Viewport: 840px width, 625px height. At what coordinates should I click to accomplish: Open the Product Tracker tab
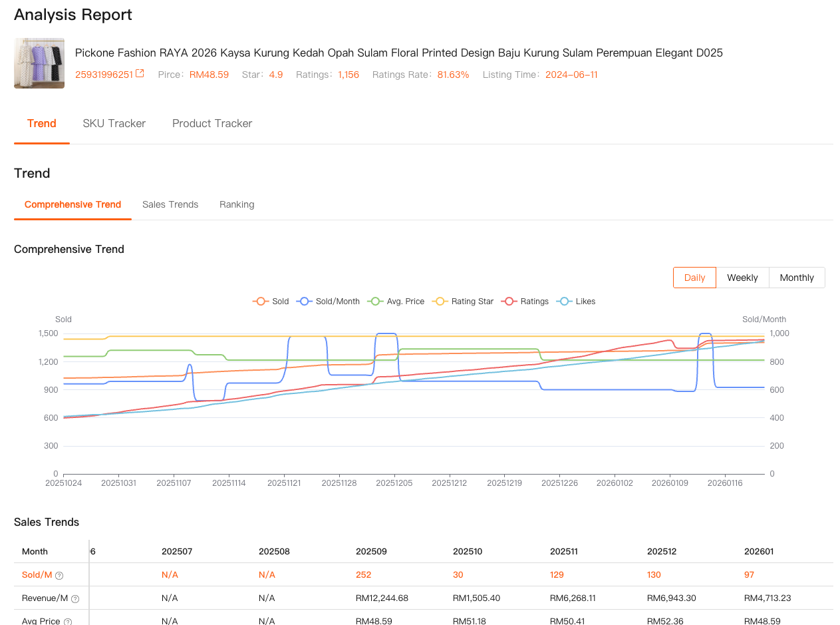pyautogui.click(x=212, y=123)
